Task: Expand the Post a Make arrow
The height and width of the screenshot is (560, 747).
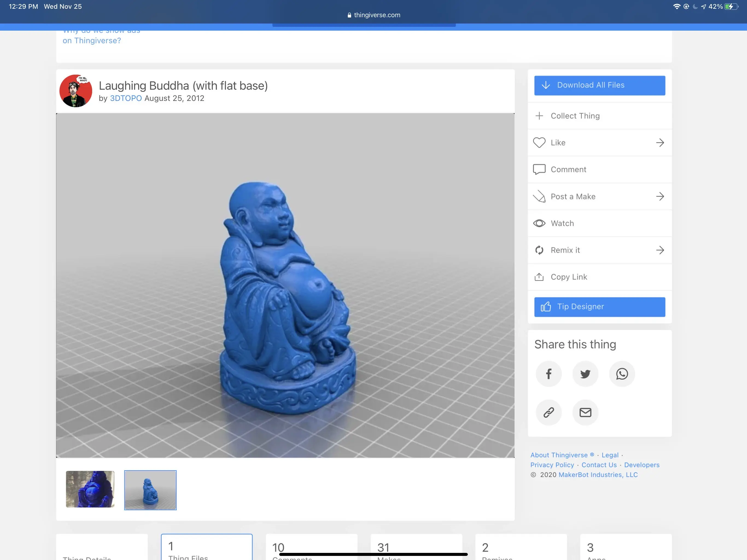Action: click(x=660, y=196)
